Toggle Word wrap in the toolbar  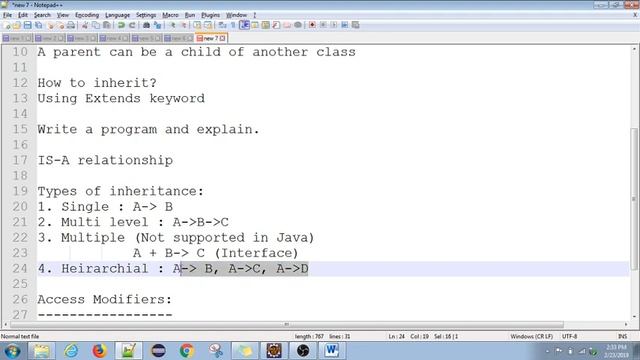[222, 25]
